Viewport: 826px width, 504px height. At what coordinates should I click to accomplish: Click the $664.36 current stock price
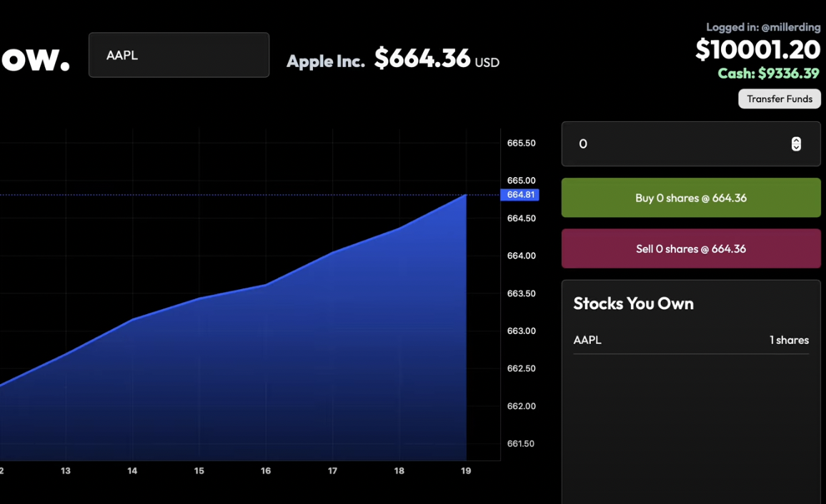422,59
